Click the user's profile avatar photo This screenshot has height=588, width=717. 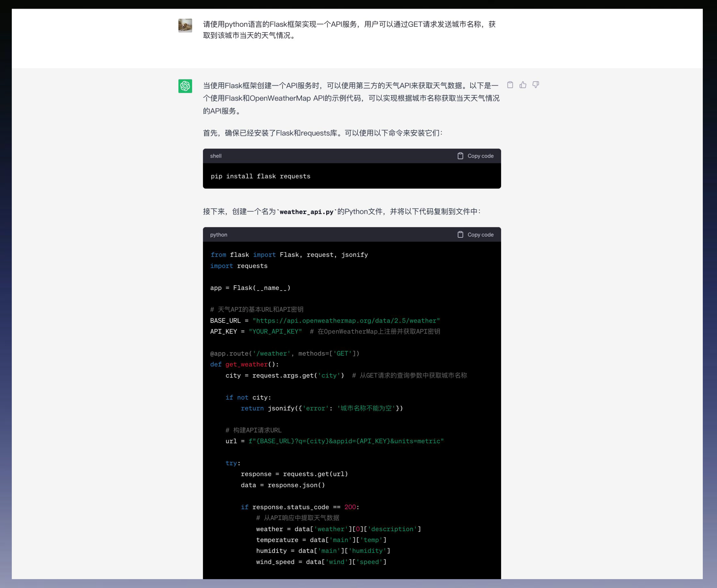pos(185,25)
